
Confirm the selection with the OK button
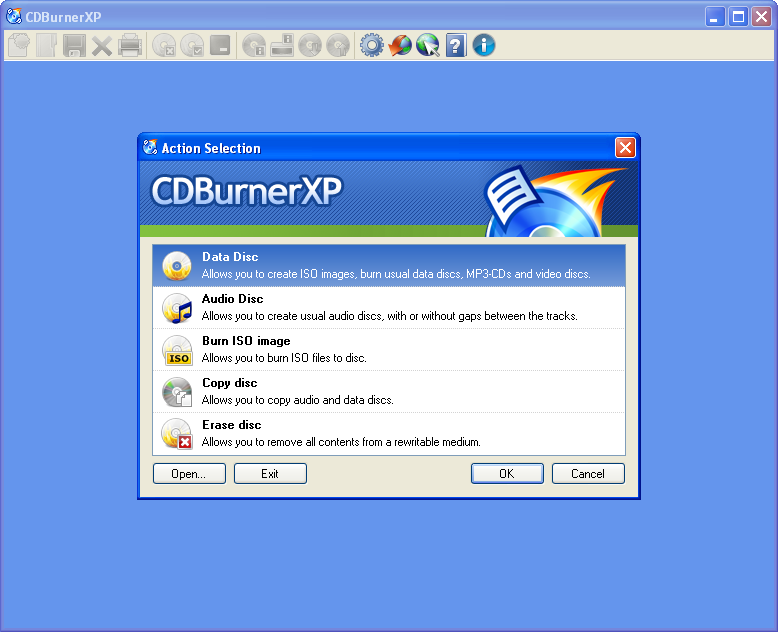[x=507, y=474]
